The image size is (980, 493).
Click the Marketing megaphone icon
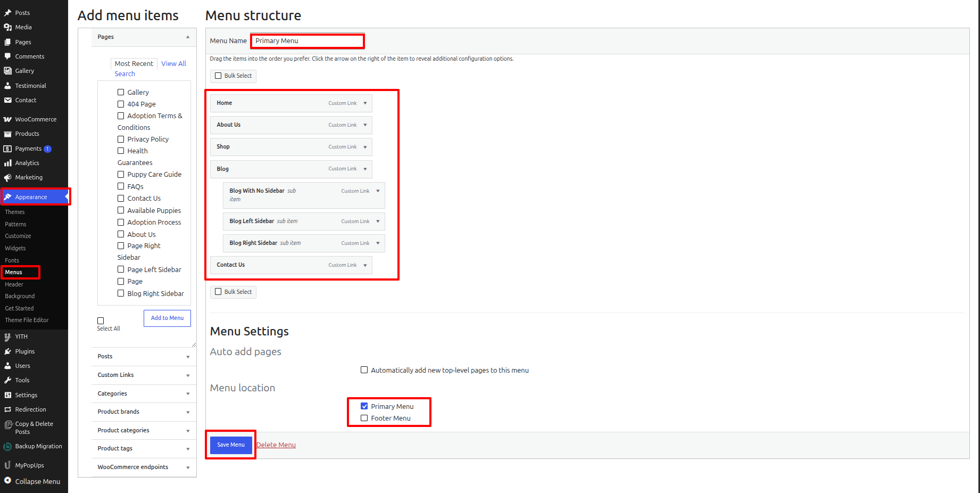click(x=7, y=177)
